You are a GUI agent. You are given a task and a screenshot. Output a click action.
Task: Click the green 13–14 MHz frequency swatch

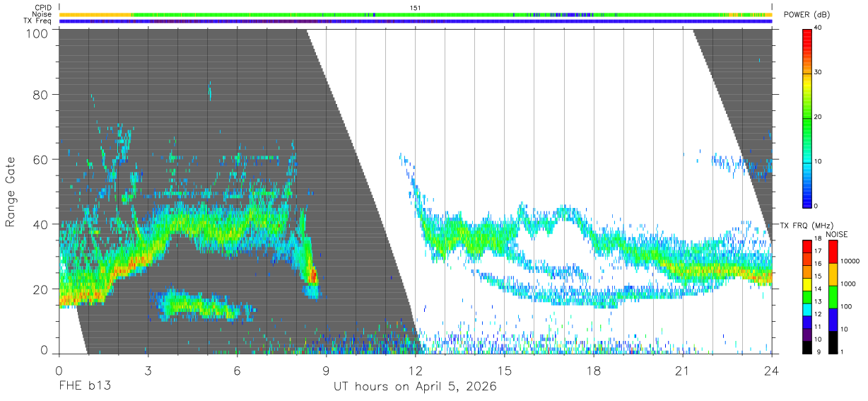[x=807, y=297]
